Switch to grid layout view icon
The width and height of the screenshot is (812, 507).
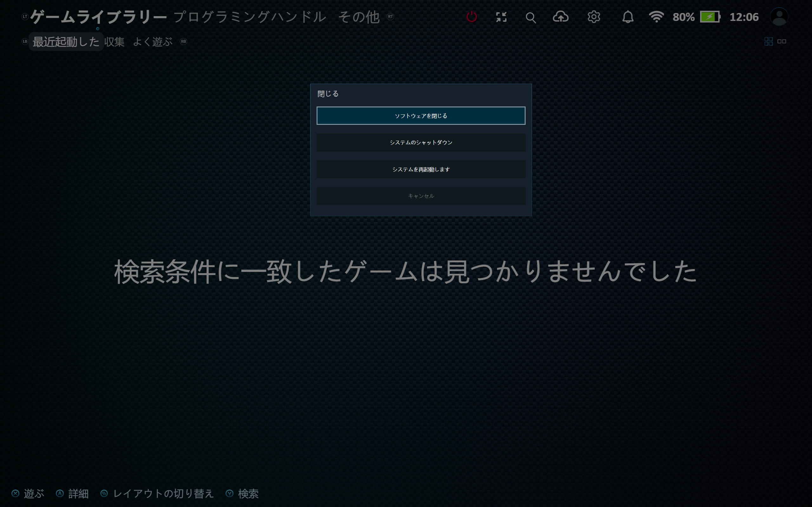768,41
